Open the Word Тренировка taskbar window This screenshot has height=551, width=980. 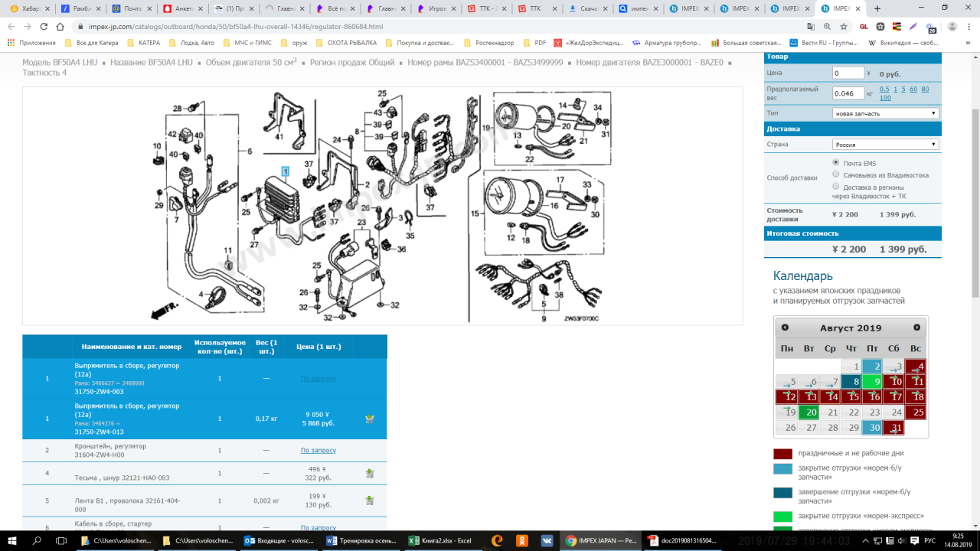pyautogui.click(x=363, y=540)
